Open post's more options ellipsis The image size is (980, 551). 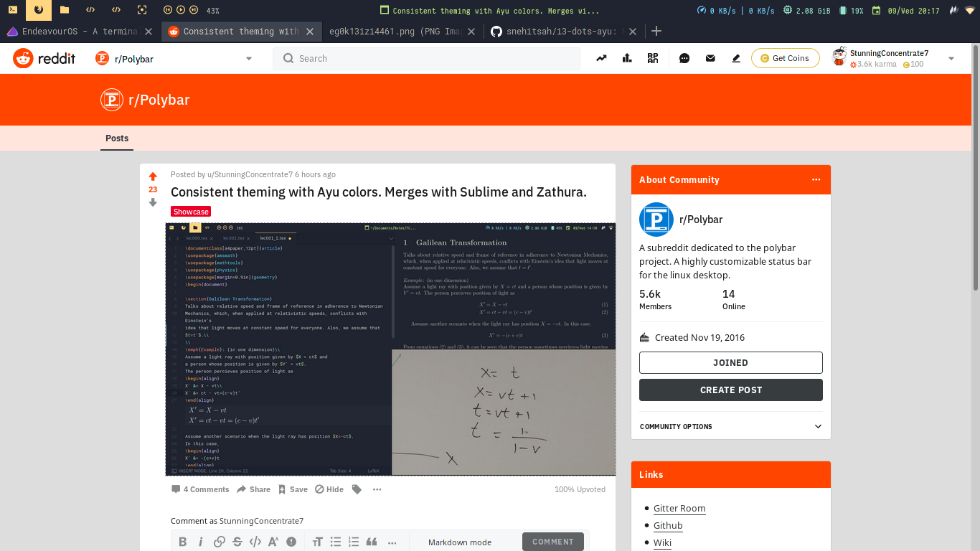click(377, 489)
